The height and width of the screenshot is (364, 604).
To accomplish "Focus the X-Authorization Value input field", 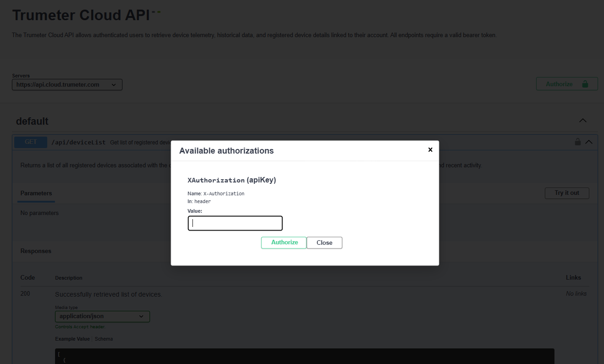I will click(235, 223).
